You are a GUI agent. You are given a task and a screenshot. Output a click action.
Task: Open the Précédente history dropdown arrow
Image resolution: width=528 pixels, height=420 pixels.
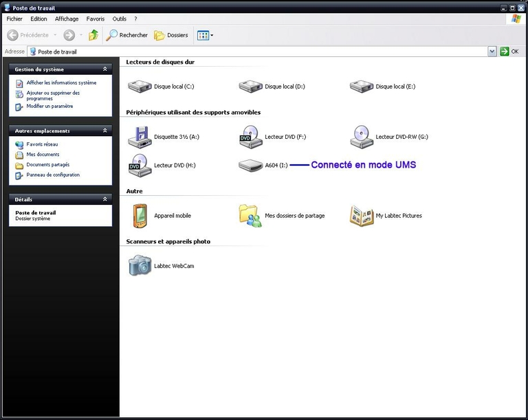55,35
